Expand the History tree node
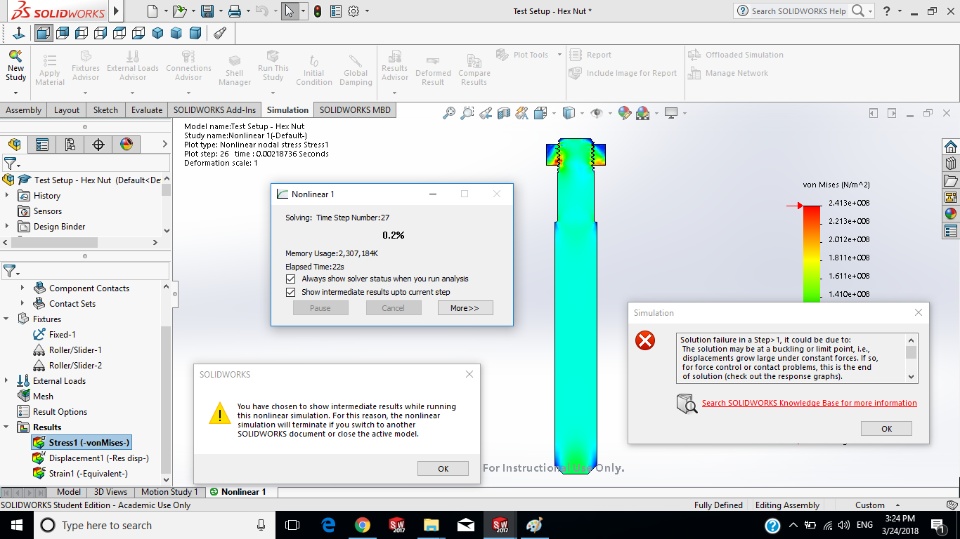Screen dimensions: 960x539 coord(7,195)
